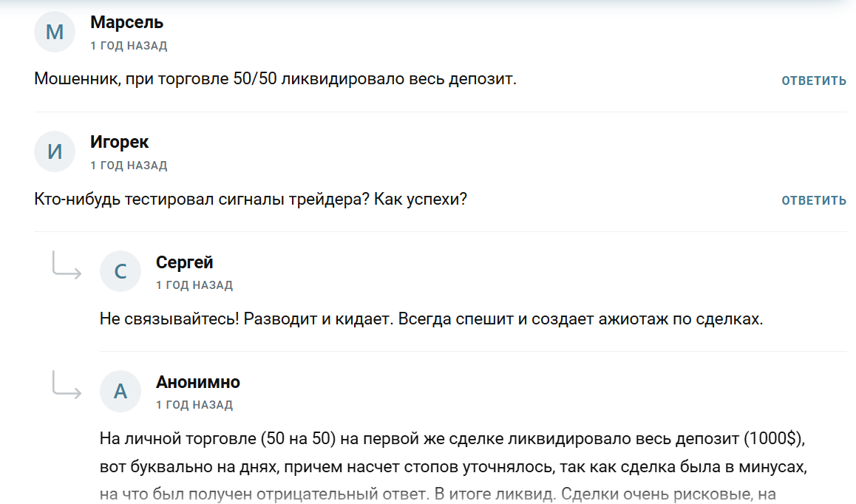
Task: Open the author name Марсель
Action: [x=127, y=22]
